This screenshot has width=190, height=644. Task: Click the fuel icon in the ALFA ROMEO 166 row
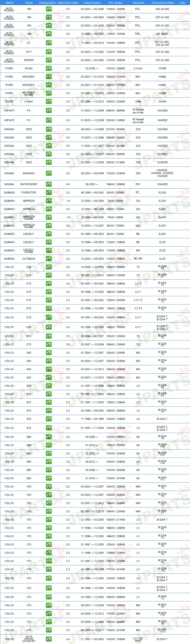(x=49, y=34)
